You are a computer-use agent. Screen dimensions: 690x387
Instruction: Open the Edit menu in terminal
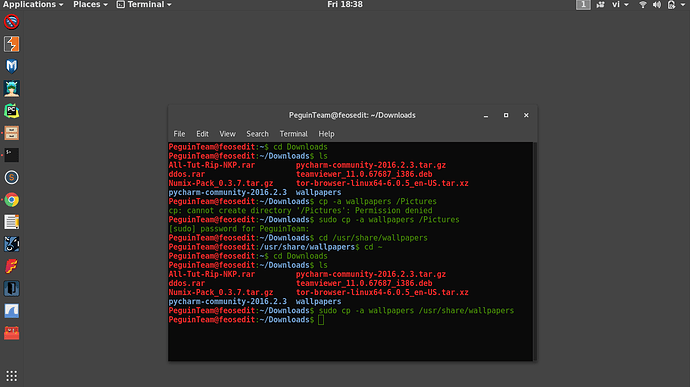tap(202, 134)
